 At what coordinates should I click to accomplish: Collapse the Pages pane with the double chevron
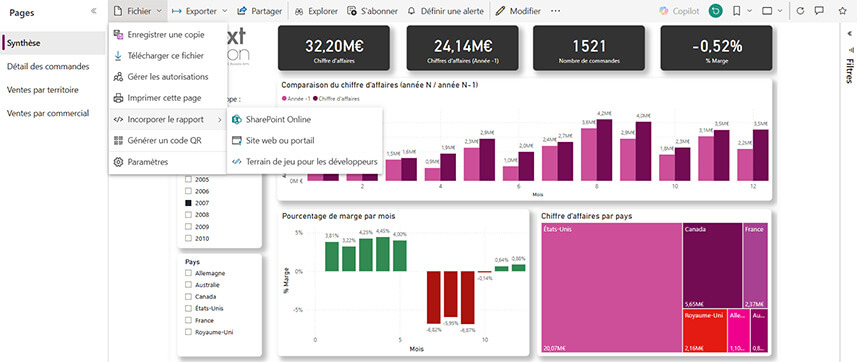93,11
